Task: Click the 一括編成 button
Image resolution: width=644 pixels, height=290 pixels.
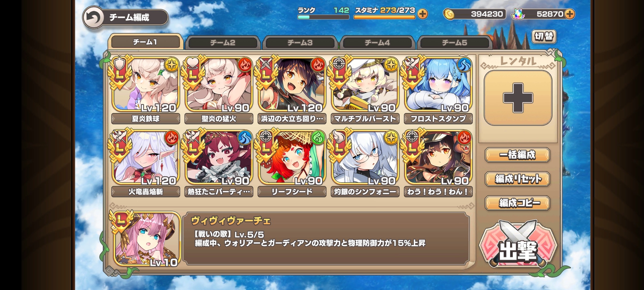Action: pyautogui.click(x=517, y=155)
